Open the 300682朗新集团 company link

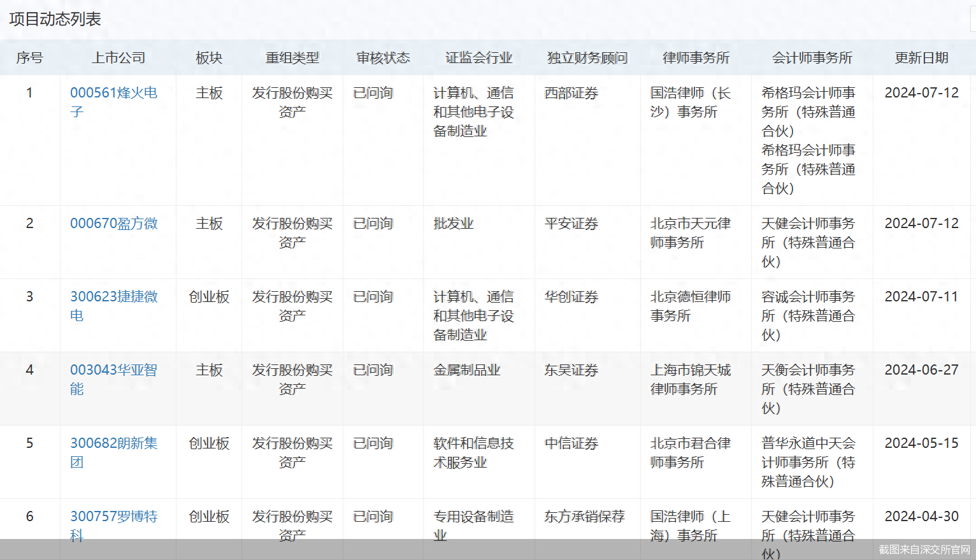pos(113,452)
